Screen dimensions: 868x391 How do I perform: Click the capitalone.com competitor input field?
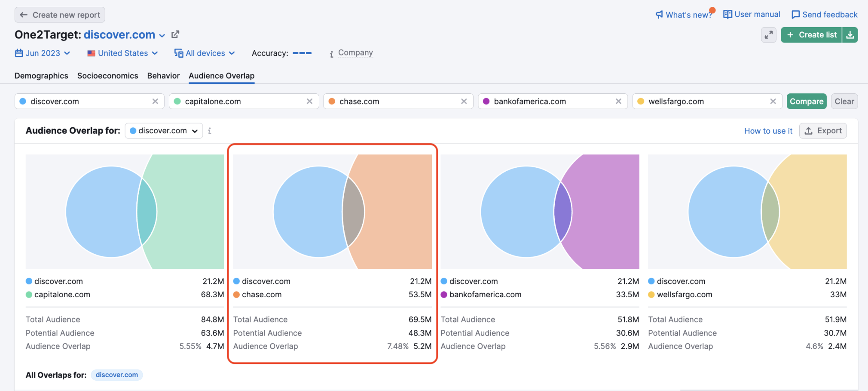244,101
